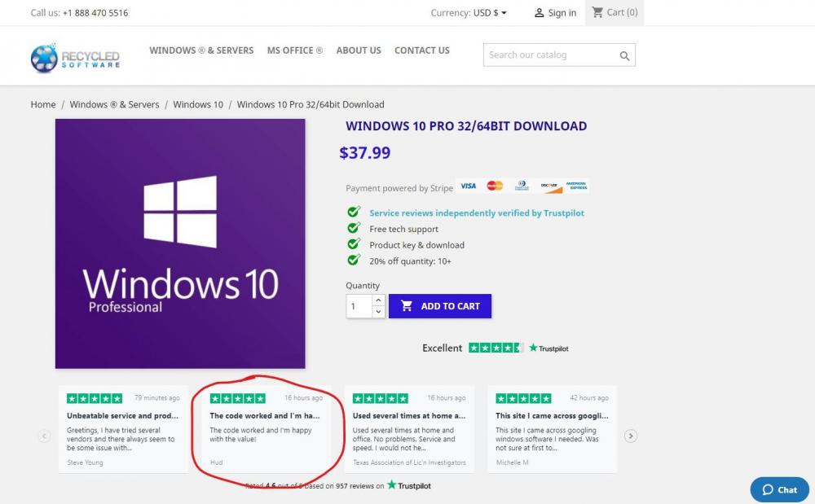Click the Trustpilot logo beside Excellent

(548, 348)
